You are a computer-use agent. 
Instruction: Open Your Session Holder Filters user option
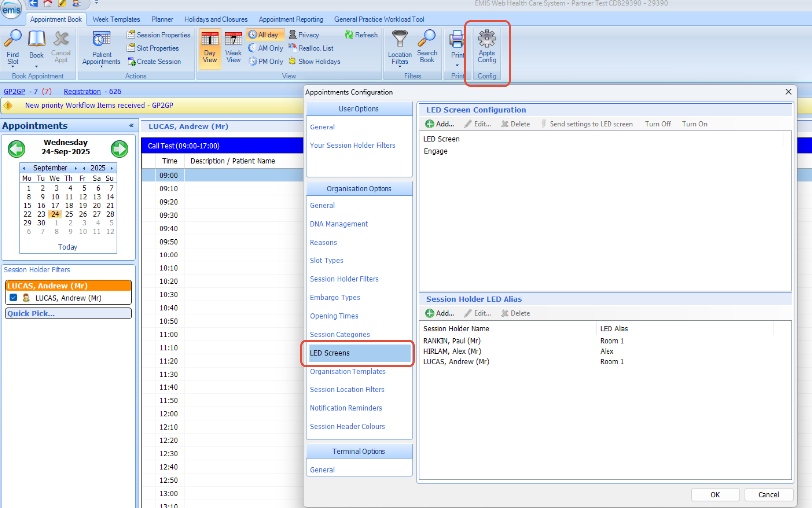353,146
